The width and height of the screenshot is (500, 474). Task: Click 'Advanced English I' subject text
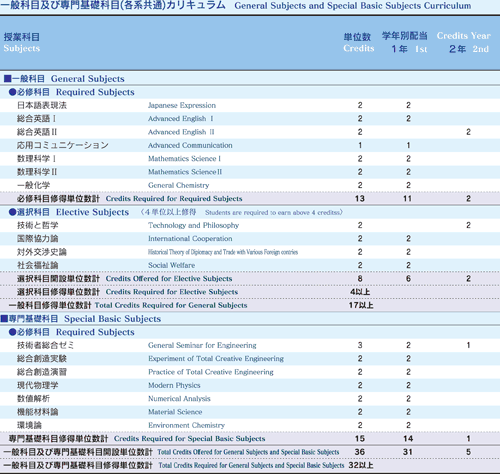pos(181,119)
